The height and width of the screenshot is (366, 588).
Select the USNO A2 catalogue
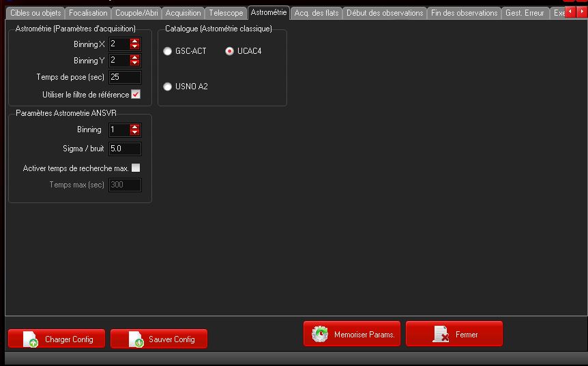[168, 87]
